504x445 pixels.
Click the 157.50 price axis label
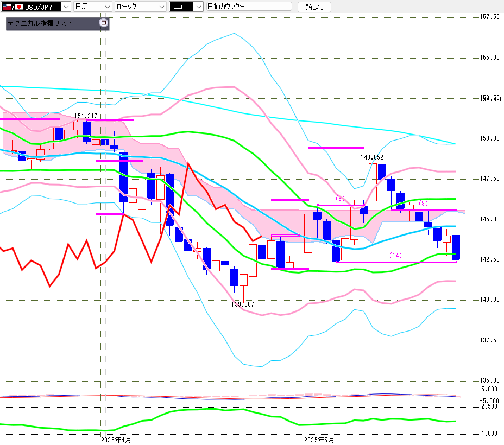(490, 17)
